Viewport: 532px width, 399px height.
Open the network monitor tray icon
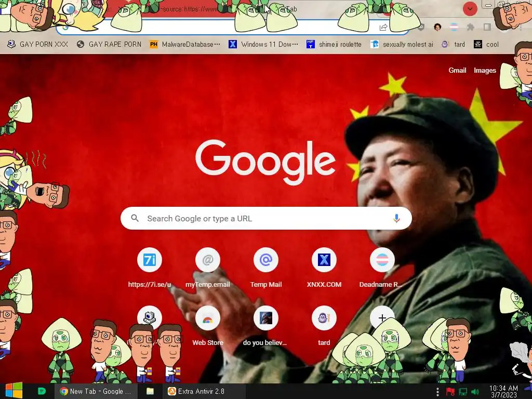[463, 392]
